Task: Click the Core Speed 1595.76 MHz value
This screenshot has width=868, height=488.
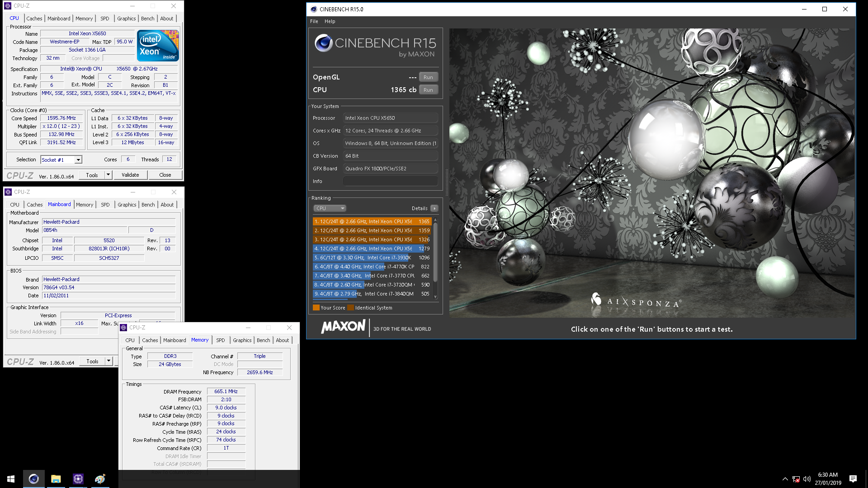Action: point(61,118)
